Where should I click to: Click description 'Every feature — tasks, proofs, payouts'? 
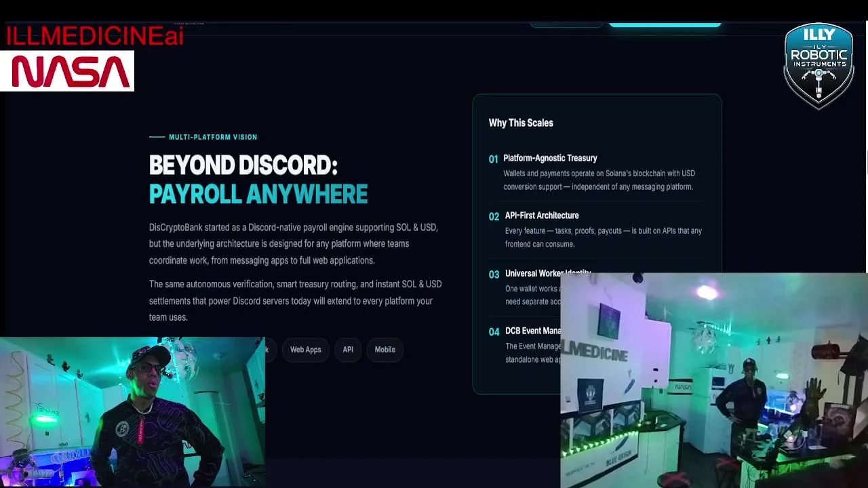point(604,237)
